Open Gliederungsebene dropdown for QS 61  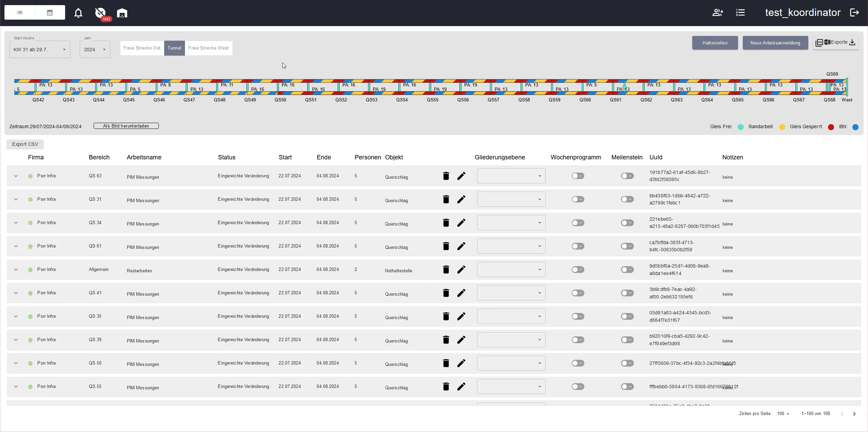pos(511,246)
